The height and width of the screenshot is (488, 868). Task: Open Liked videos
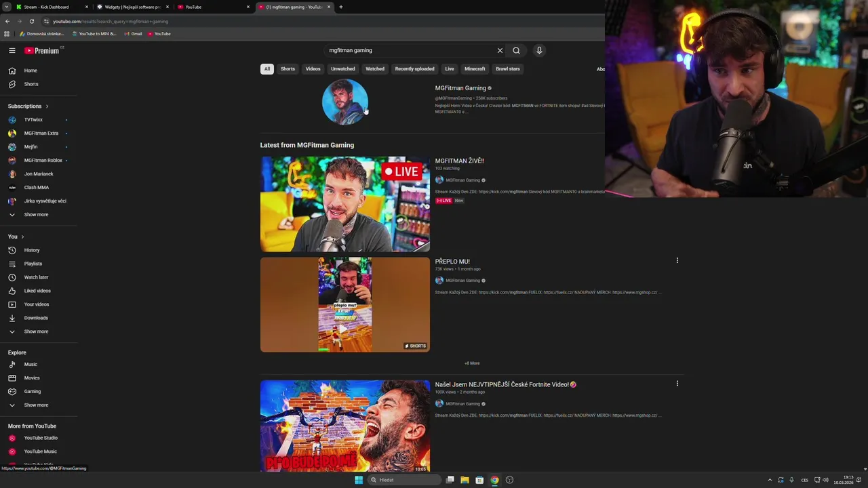(x=39, y=291)
